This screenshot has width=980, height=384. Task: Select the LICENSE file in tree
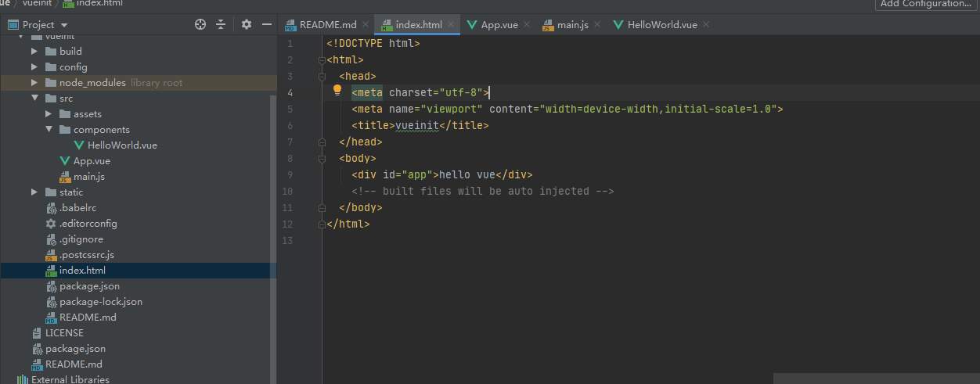tap(64, 333)
